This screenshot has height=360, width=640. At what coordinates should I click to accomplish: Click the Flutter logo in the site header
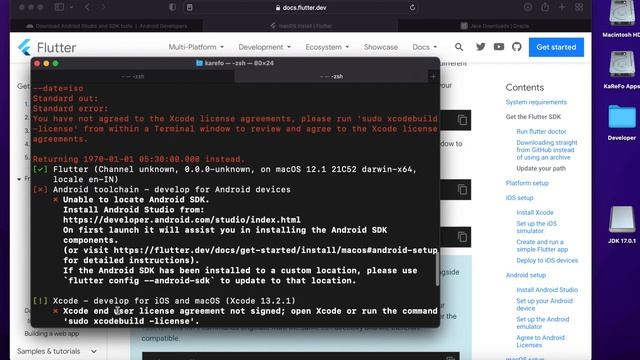[x=47, y=47]
